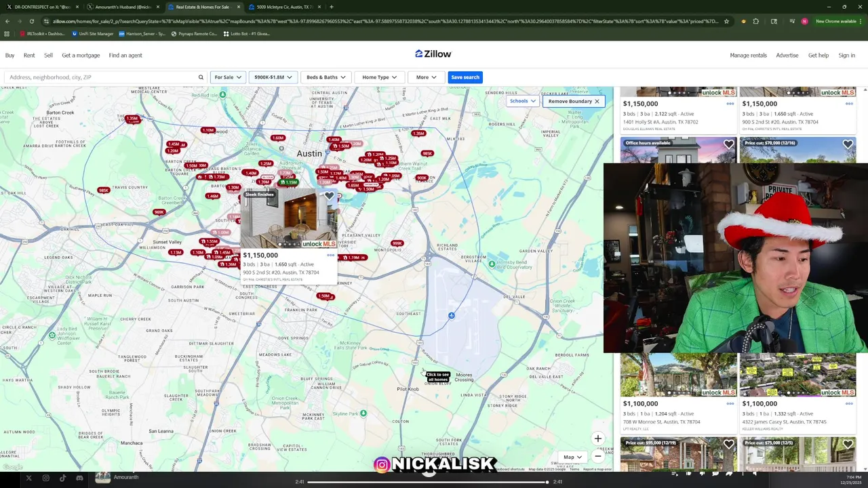Click the airport marker on the map
The width and height of the screenshot is (868, 488).
[451, 315]
